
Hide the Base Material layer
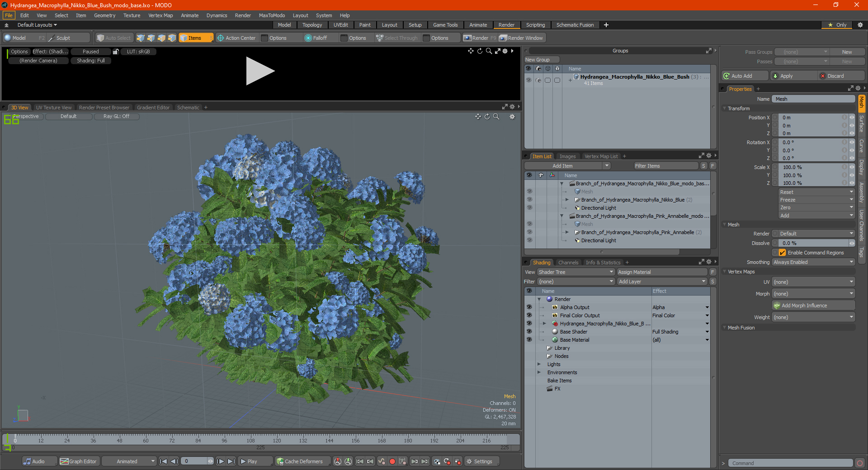[x=529, y=340]
